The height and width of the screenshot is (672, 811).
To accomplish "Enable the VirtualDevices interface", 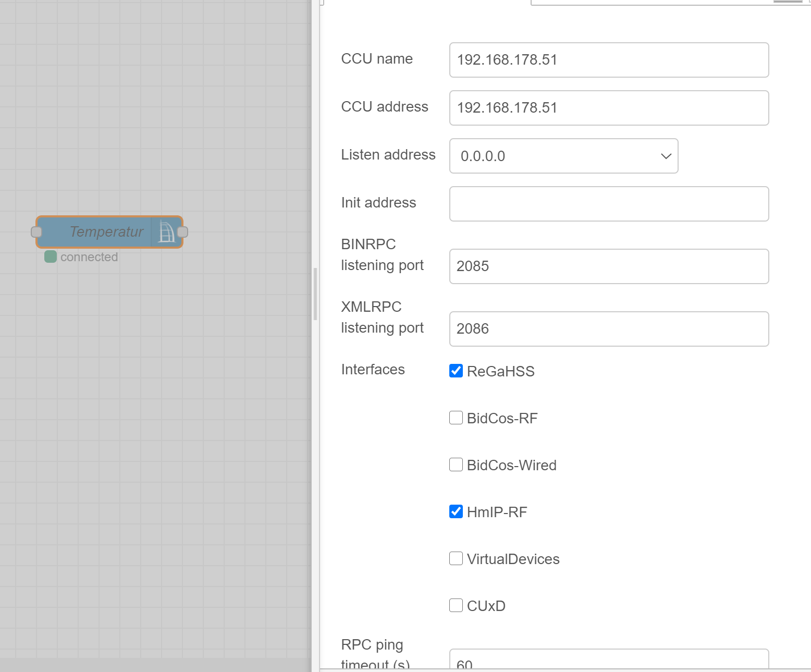I will (456, 558).
